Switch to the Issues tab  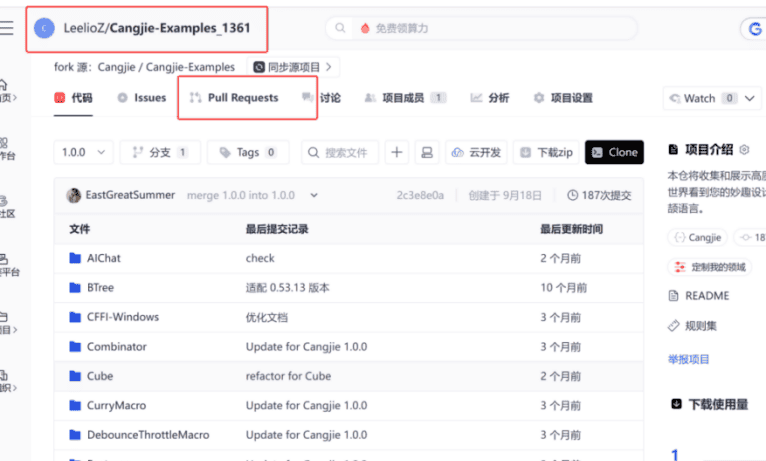[141, 98]
